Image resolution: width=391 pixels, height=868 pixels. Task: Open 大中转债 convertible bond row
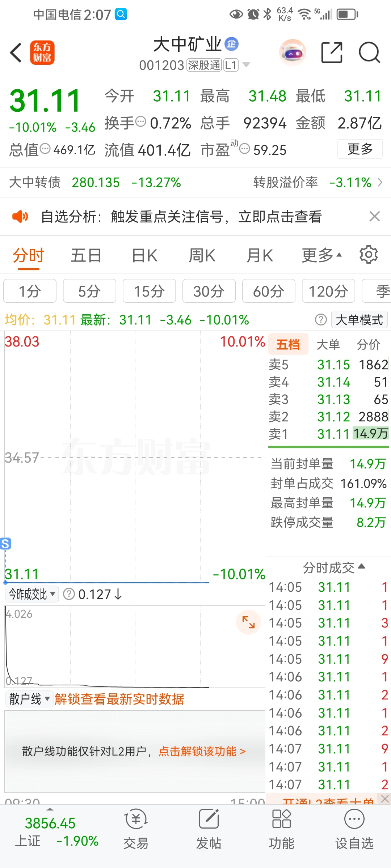click(95, 183)
